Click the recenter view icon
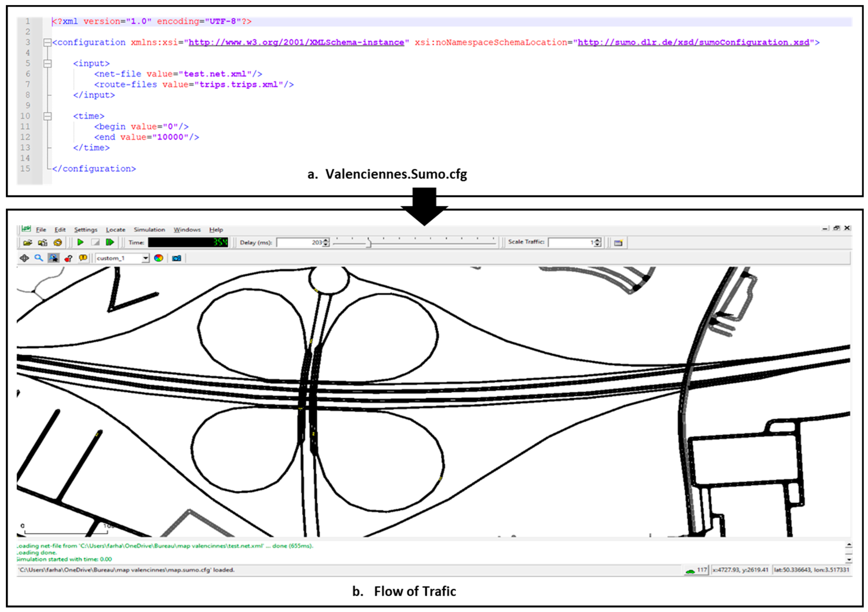868x612 pixels. (24, 258)
